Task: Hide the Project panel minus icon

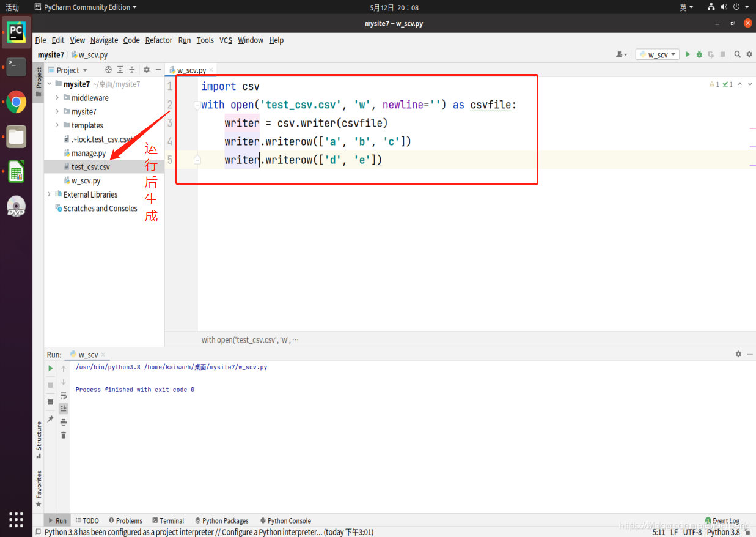Action: pyautogui.click(x=158, y=70)
